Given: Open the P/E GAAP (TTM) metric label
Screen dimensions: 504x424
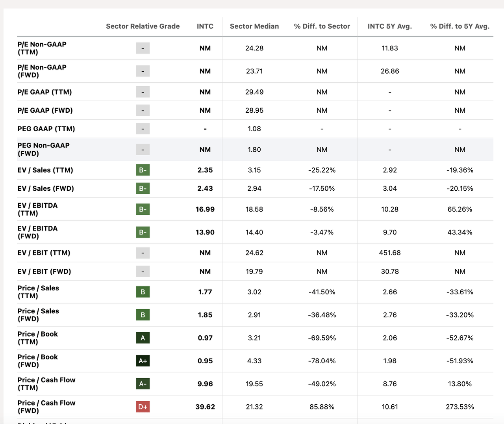Looking at the screenshot, I should pyautogui.click(x=44, y=92).
